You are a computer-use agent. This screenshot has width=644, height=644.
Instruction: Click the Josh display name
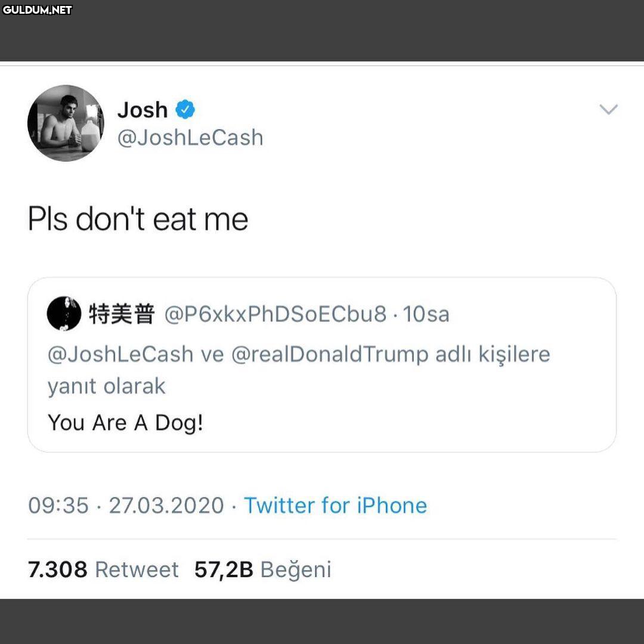coord(143,110)
